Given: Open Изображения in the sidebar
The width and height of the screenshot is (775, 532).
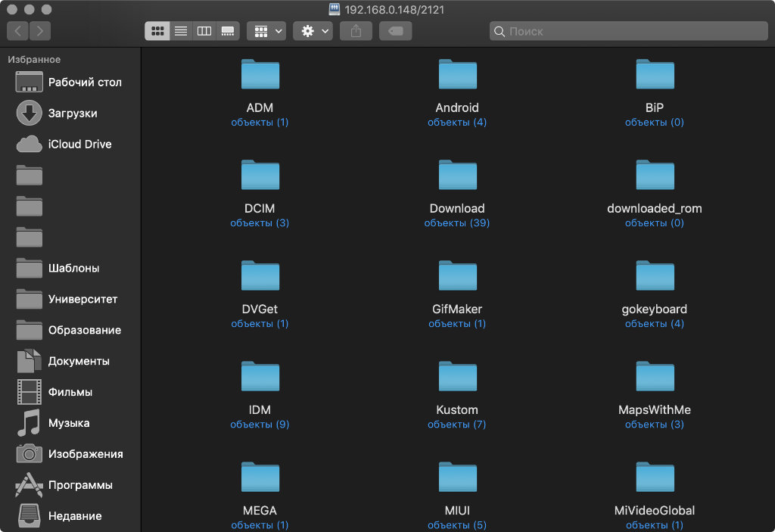Looking at the screenshot, I should pyautogui.click(x=85, y=454).
